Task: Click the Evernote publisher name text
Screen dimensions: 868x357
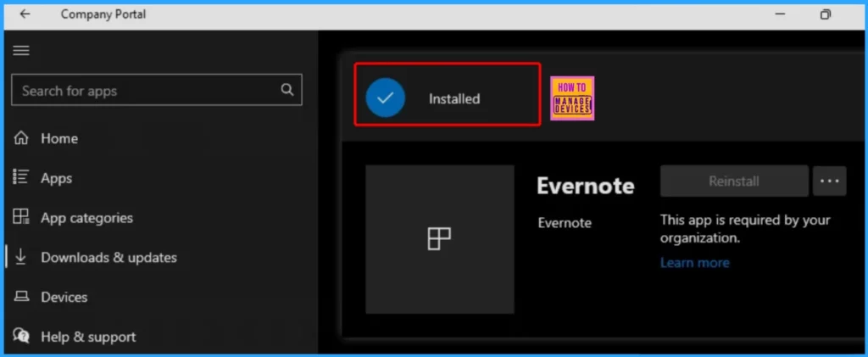Action: (565, 223)
